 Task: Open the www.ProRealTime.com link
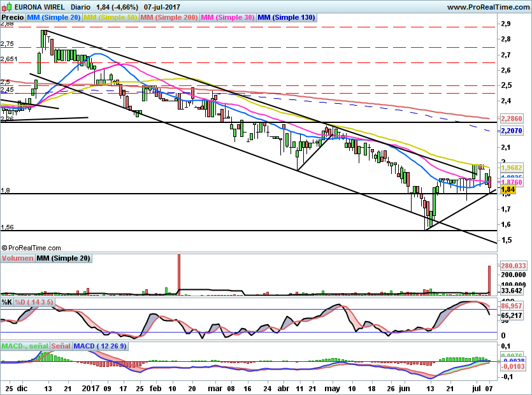488,7
